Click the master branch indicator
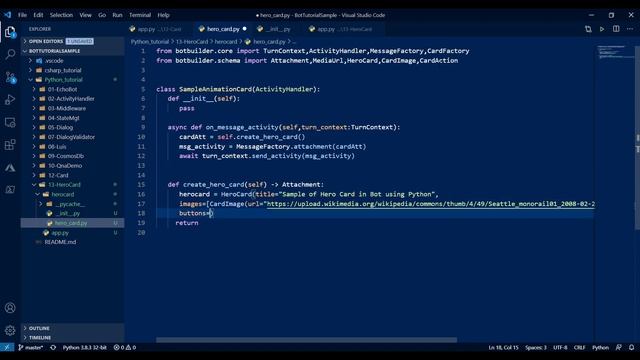This screenshot has height=360, width=640. [x=31, y=347]
